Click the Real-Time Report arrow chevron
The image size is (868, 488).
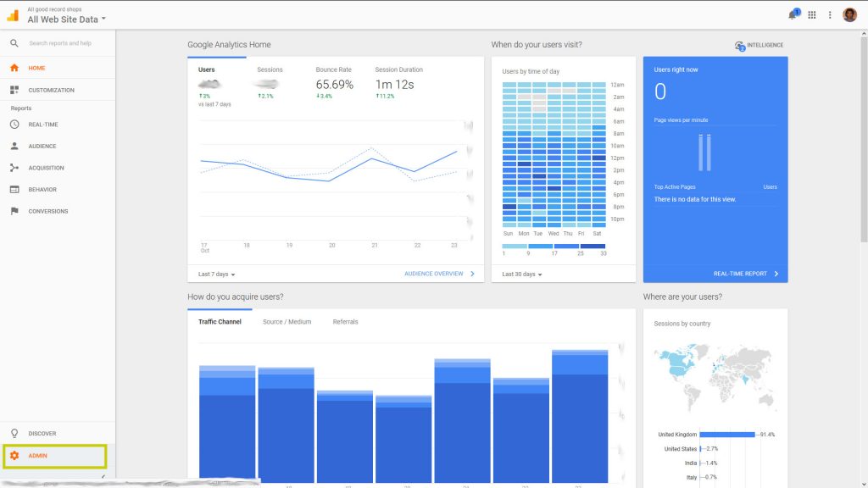pyautogui.click(x=776, y=274)
